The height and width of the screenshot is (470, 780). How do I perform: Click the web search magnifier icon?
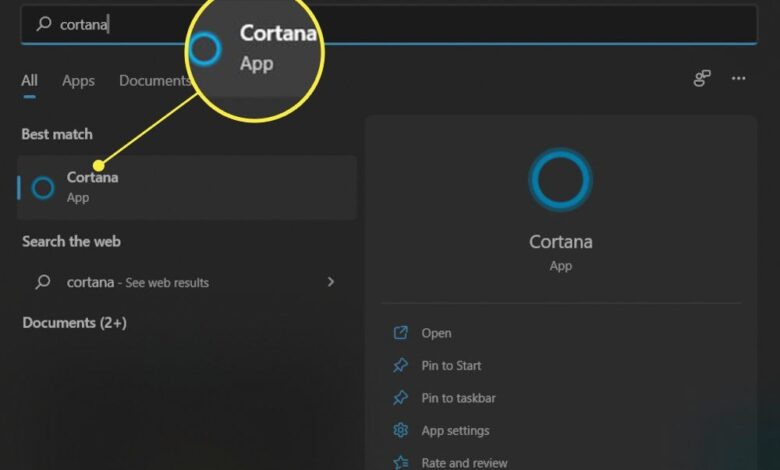[43, 282]
